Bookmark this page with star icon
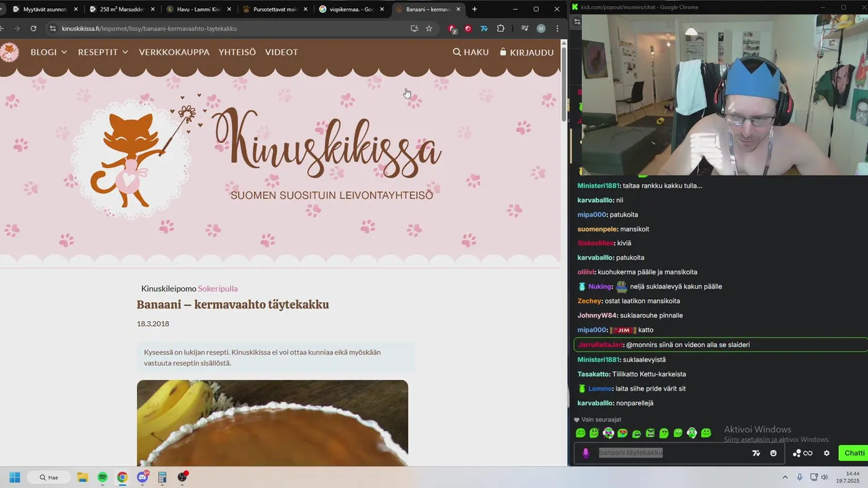The image size is (868, 488). point(429,28)
